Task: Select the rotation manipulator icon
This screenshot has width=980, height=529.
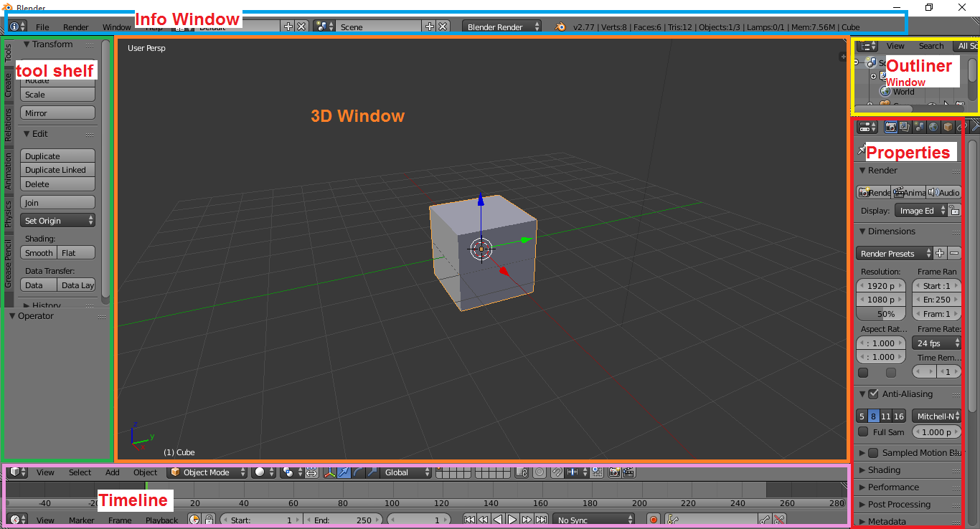Action: point(357,472)
